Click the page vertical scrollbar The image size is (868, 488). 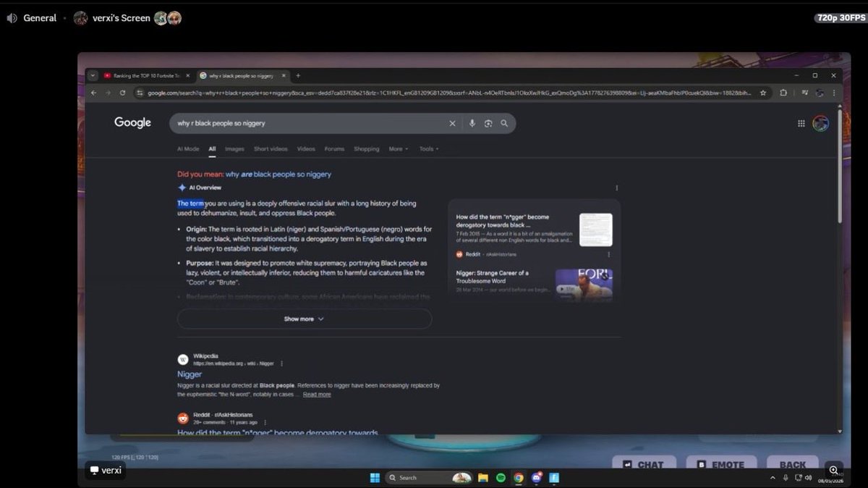[x=839, y=167]
